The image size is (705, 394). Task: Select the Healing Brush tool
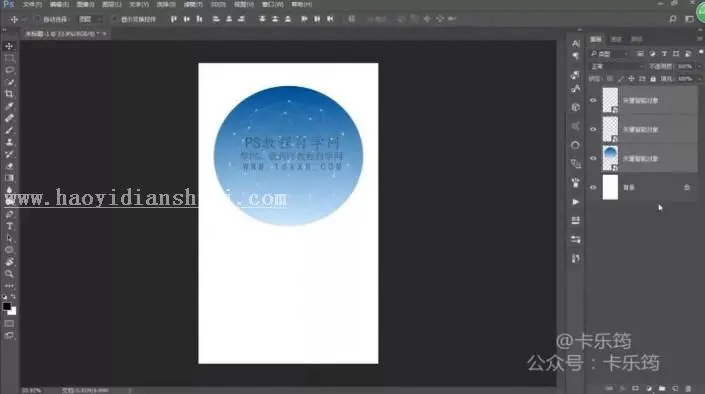(9, 118)
